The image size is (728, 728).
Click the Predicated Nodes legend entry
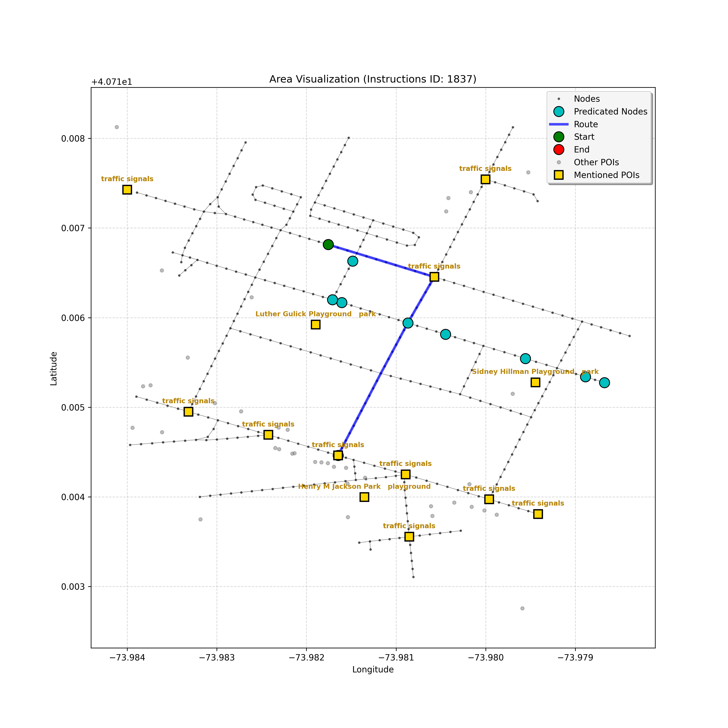(x=610, y=112)
